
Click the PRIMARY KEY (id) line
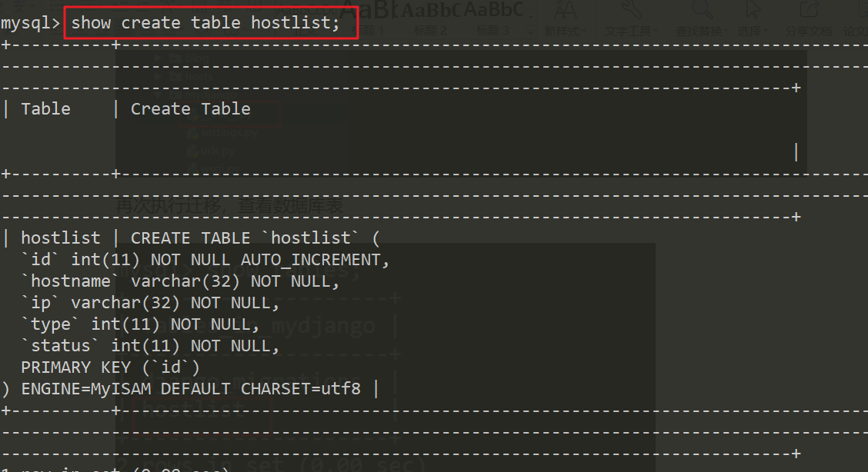(x=110, y=367)
